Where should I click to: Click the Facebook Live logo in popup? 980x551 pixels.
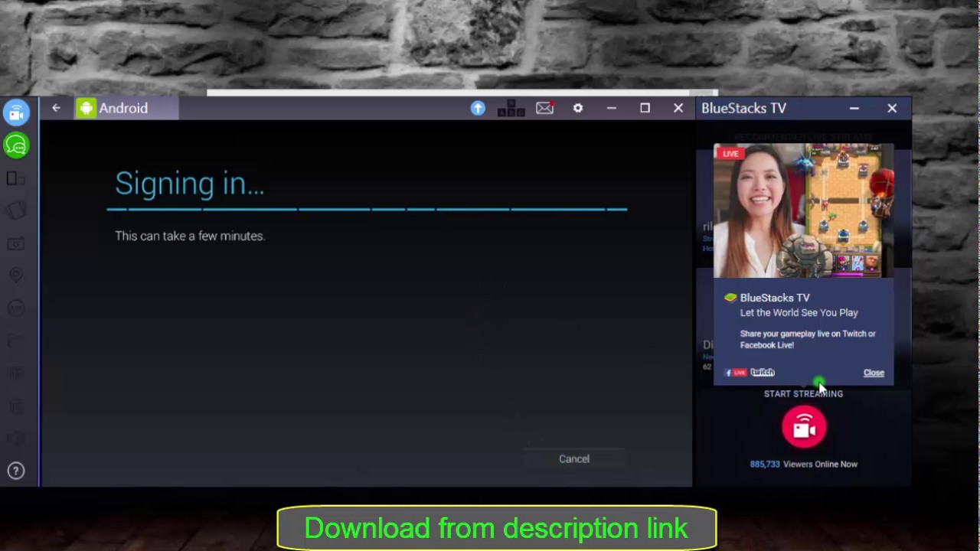click(x=736, y=373)
